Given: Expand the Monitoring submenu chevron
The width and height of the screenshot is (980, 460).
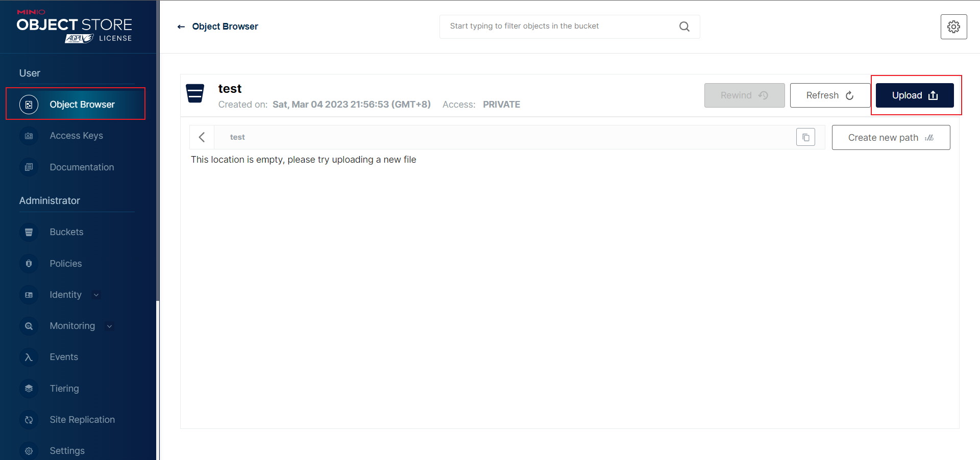Looking at the screenshot, I should (x=109, y=326).
